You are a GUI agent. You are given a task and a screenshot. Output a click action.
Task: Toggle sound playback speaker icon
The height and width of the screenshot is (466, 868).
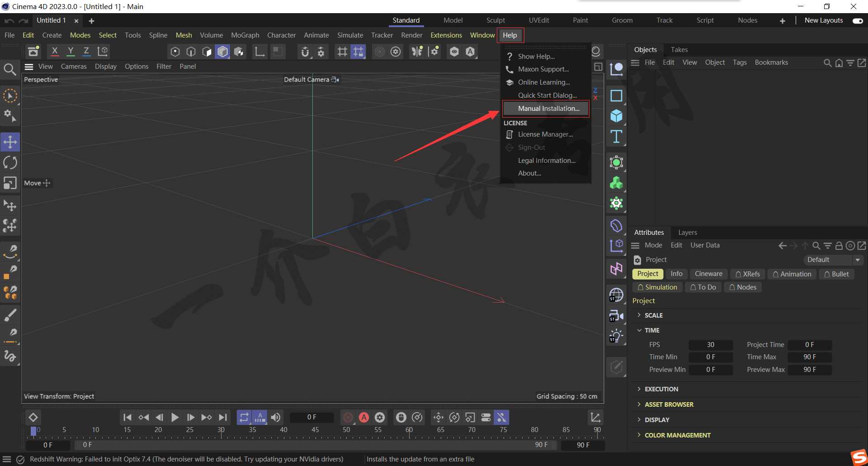[276, 417]
